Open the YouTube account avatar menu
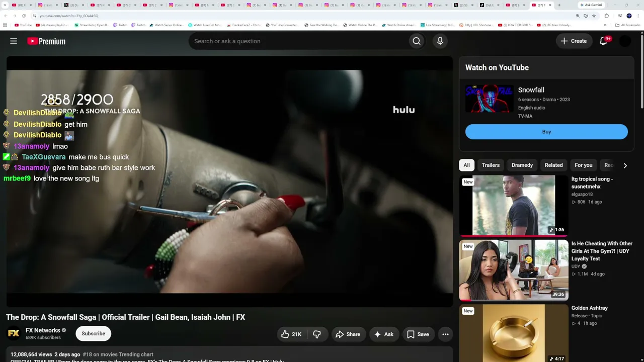The width and height of the screenshot is (644, 362). [625, 41]
